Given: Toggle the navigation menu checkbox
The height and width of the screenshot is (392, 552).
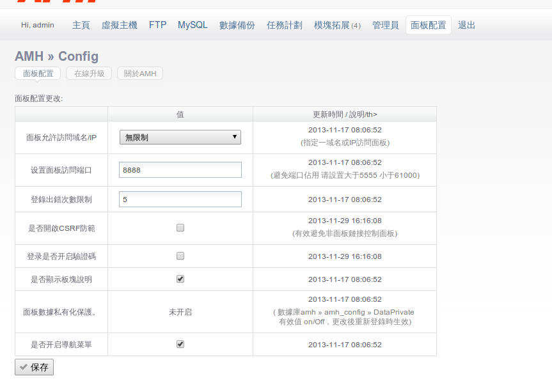Looking at the screenshot, I should (x=180, y=344).
